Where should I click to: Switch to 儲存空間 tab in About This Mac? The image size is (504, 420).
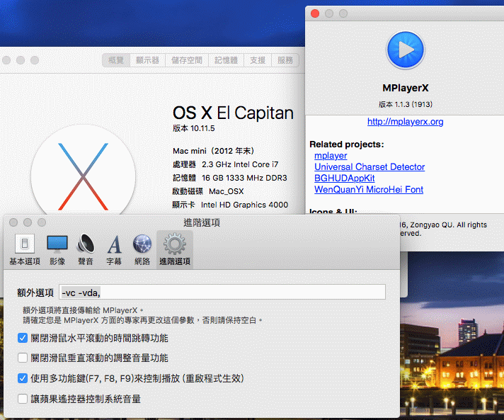tap(187, 60)
